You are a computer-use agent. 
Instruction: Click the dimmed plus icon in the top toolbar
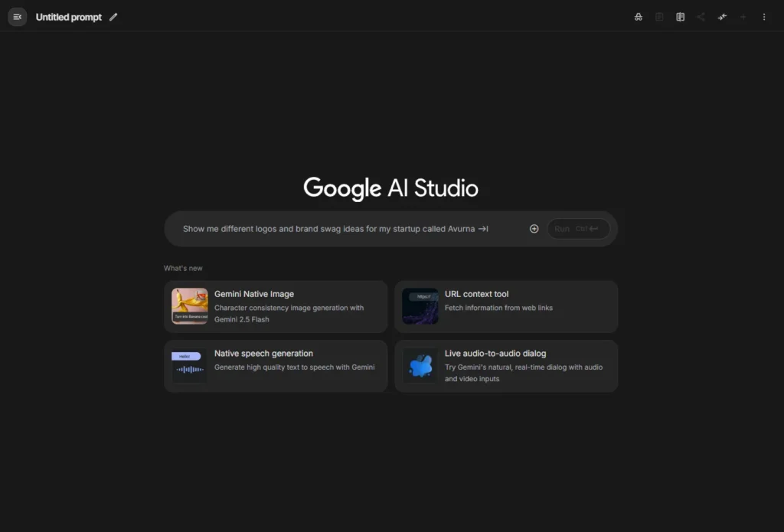click(743, 17)
